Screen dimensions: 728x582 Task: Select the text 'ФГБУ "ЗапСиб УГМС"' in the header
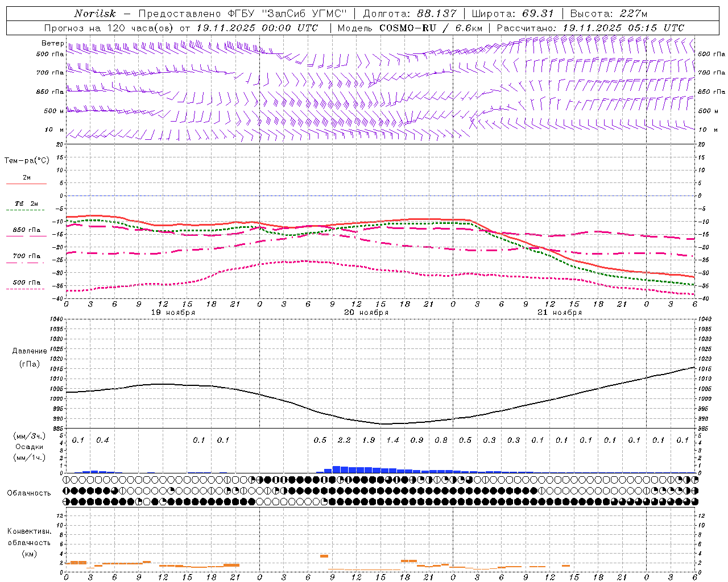287,14
